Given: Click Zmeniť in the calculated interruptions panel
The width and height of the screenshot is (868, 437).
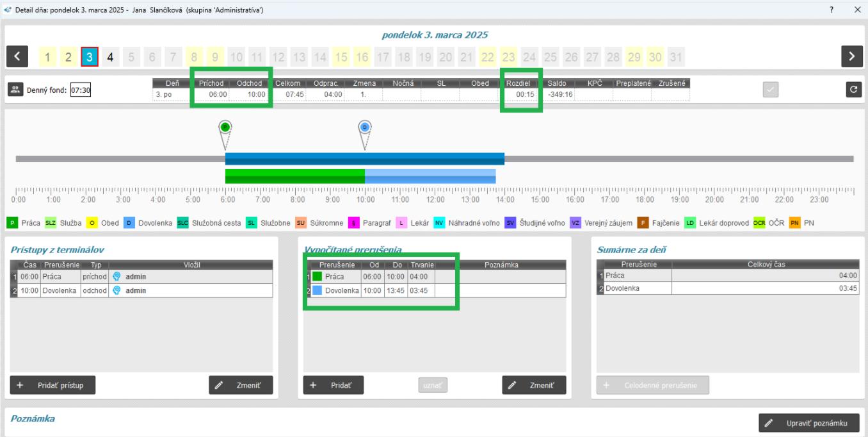Looking at the screenshot, I should pyautogui.click(x=534, y=385).
